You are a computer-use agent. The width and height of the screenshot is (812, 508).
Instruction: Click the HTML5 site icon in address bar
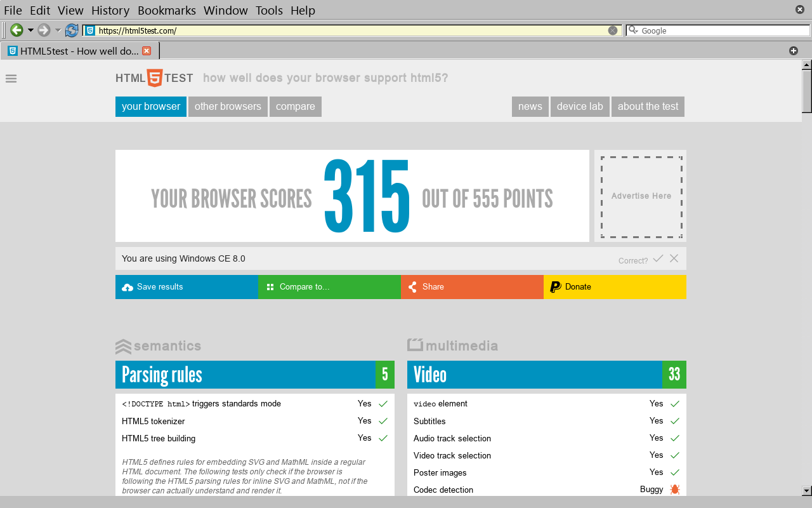90,30
